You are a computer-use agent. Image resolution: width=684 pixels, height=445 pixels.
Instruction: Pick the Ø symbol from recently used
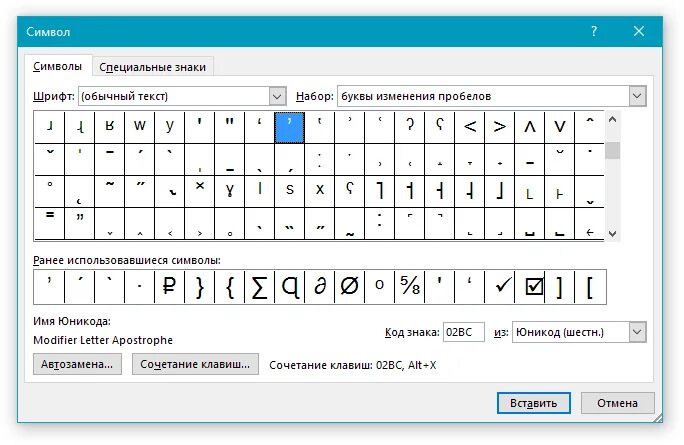coord(349,287)
